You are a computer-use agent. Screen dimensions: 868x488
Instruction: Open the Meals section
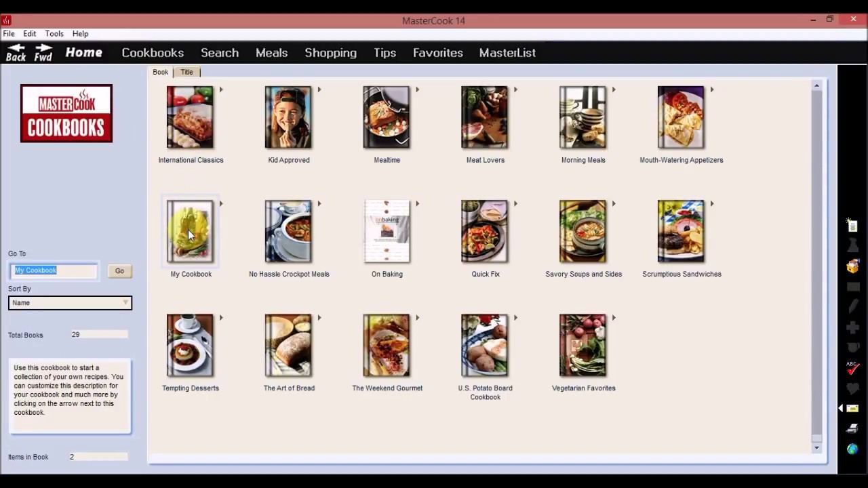(272, 52)
